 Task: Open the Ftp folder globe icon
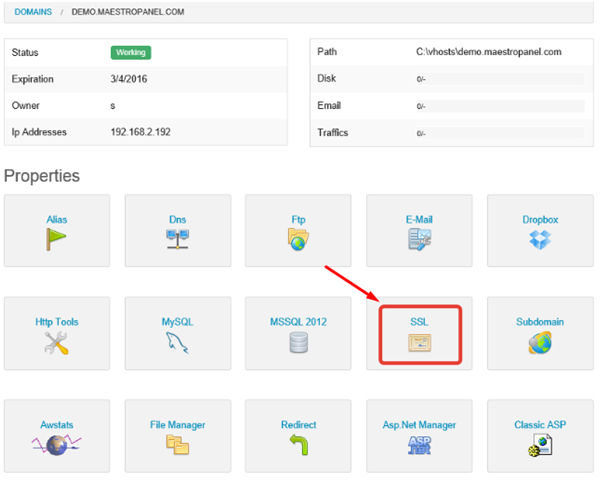[298, 239]
